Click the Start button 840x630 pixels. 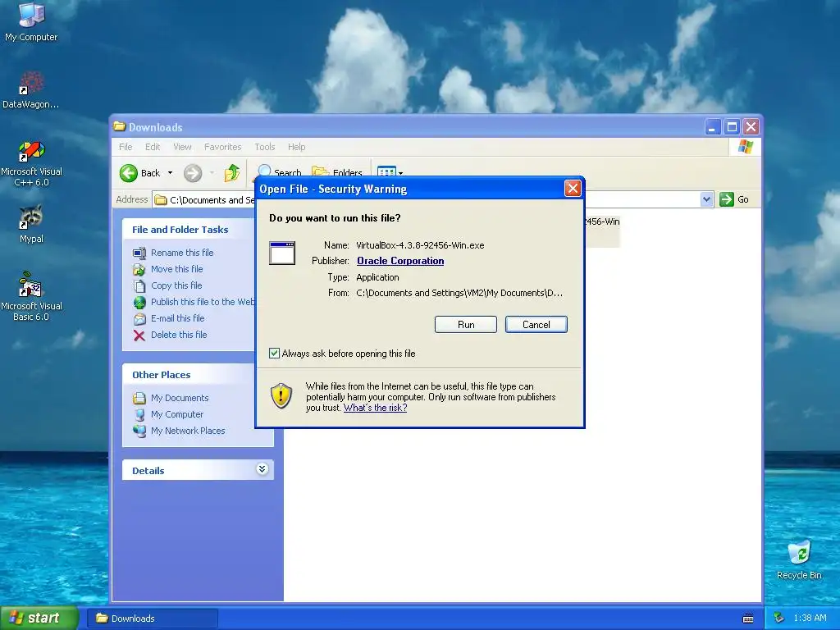[39, 618]
